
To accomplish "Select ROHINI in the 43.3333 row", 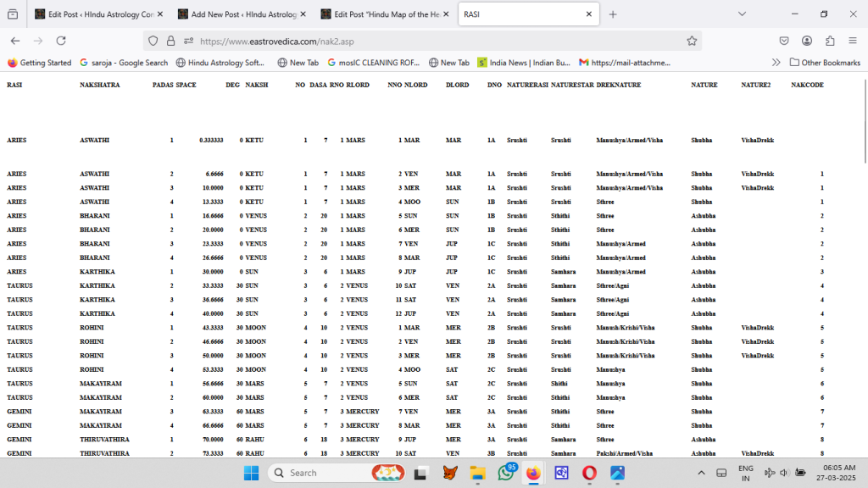I will coord(92,328).
